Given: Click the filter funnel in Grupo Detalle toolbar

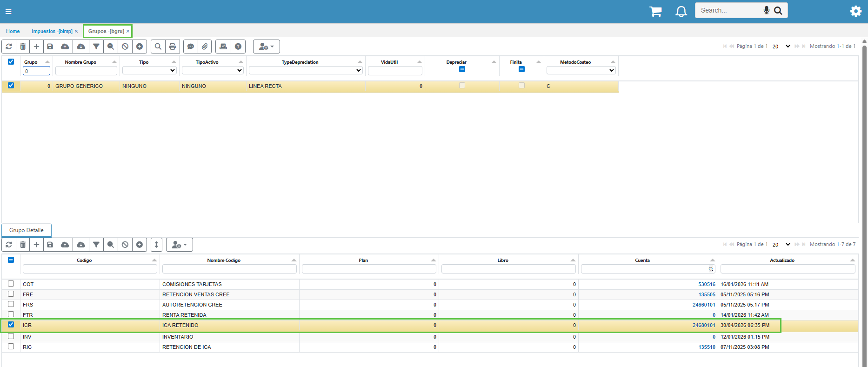Looking at the screenshot, I should click(96, 245).
